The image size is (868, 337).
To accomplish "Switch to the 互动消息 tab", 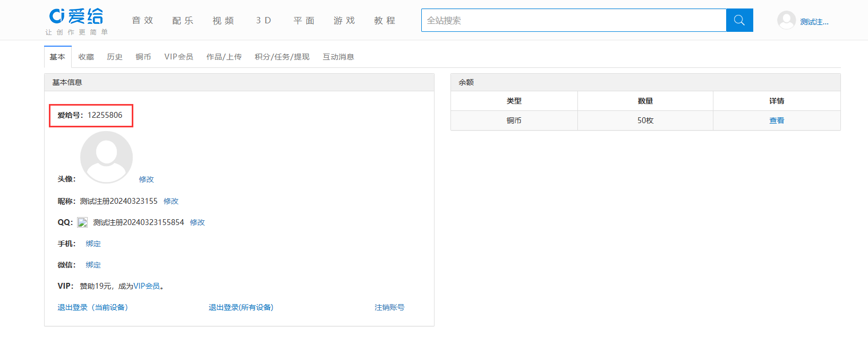I will coord(338,57).
